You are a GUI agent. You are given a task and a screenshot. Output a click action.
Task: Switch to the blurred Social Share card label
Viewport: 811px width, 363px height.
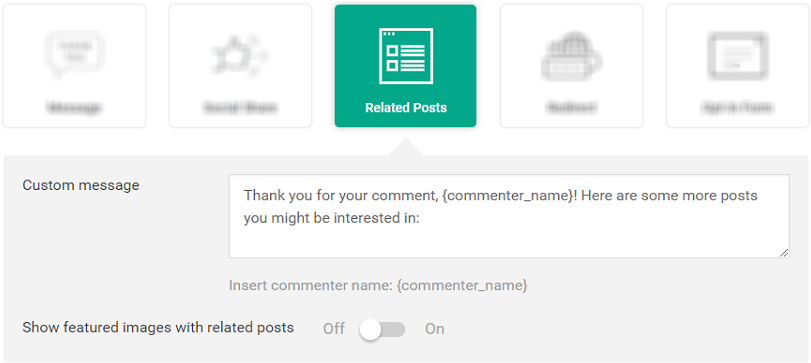coord(240,108)
